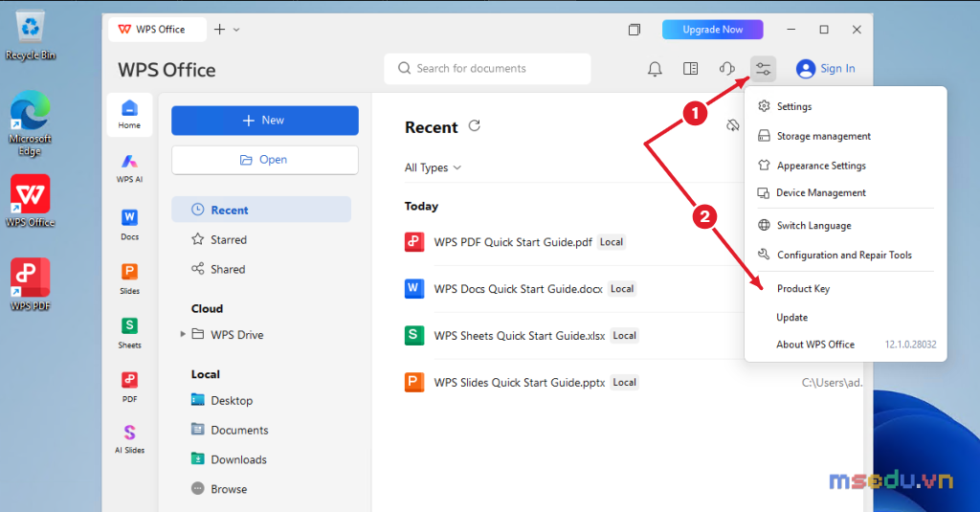
Task: Click the refresh icon next to Recent
Action: 475,126
